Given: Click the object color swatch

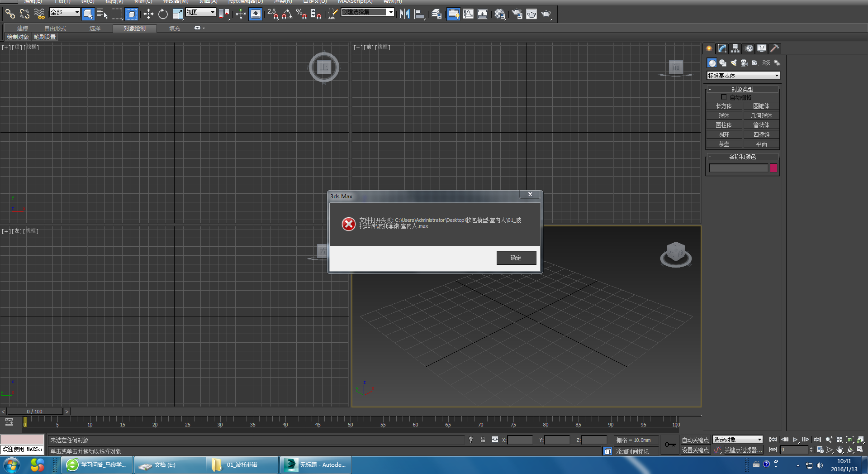Looking at the screenshot, I should point(774,168).
